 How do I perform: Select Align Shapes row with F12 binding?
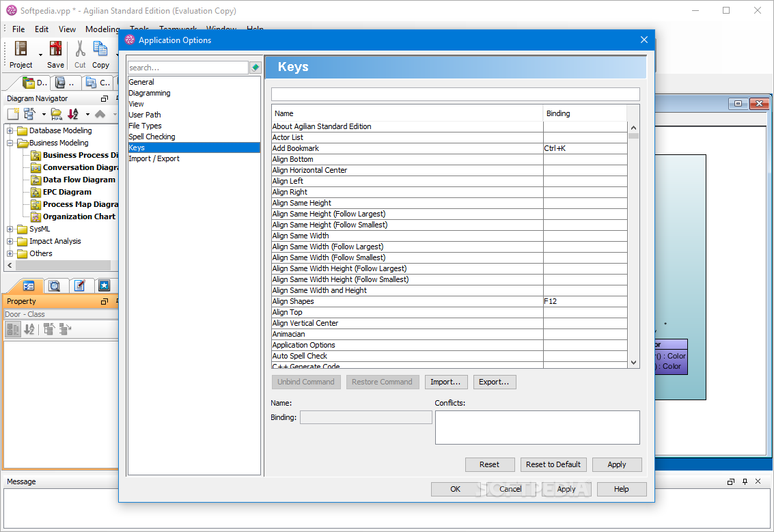point(450,302)
